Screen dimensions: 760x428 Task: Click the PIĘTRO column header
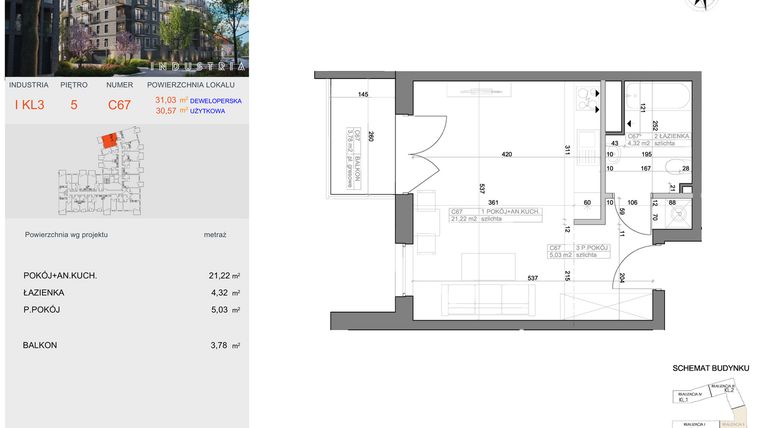[74, 85]
